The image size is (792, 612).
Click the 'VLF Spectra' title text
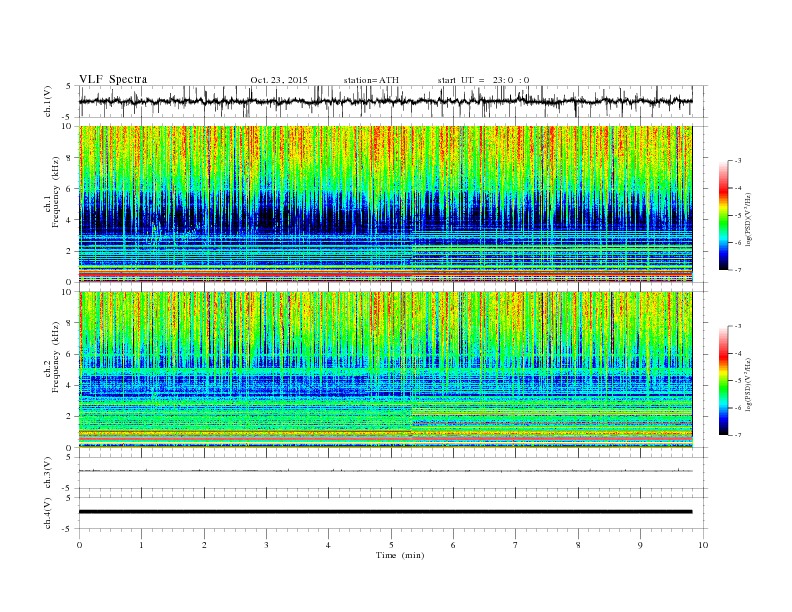(113, 79)
